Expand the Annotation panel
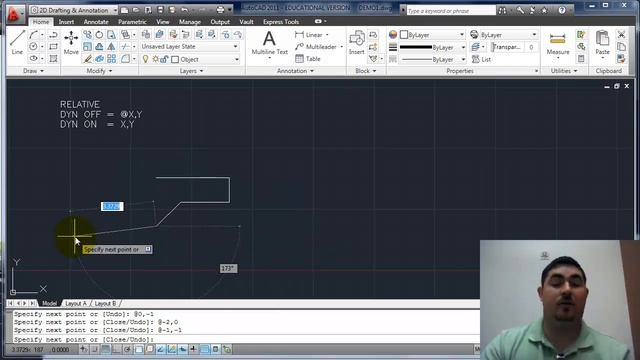The width and height of the screenshot is (640, 360). point(295,71)
